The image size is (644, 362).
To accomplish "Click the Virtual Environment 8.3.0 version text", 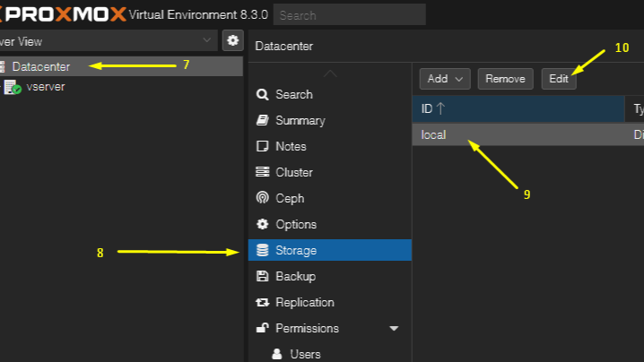I will [198, 14].
